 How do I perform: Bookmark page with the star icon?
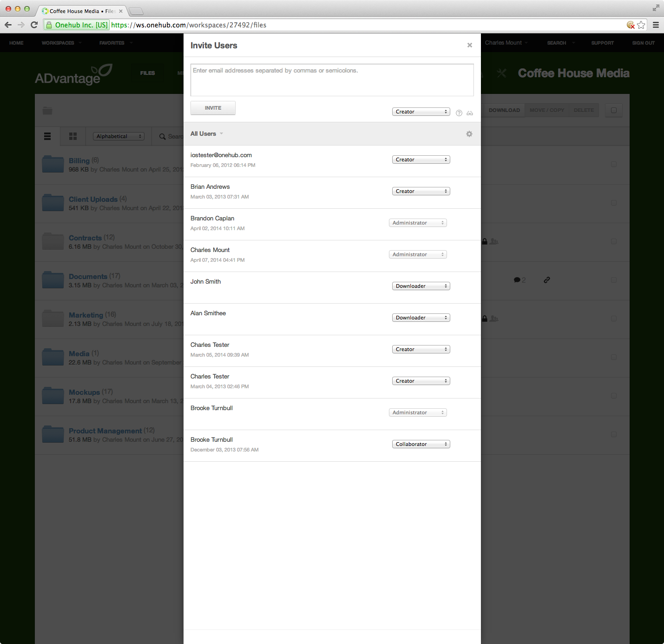[x=641, y=25]
